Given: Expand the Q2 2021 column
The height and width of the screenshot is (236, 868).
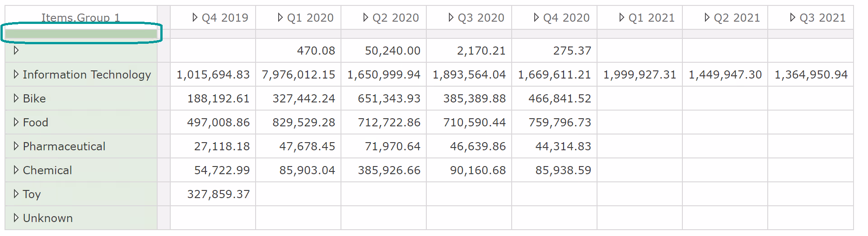Looking at the screenshot, I should 707,18.
